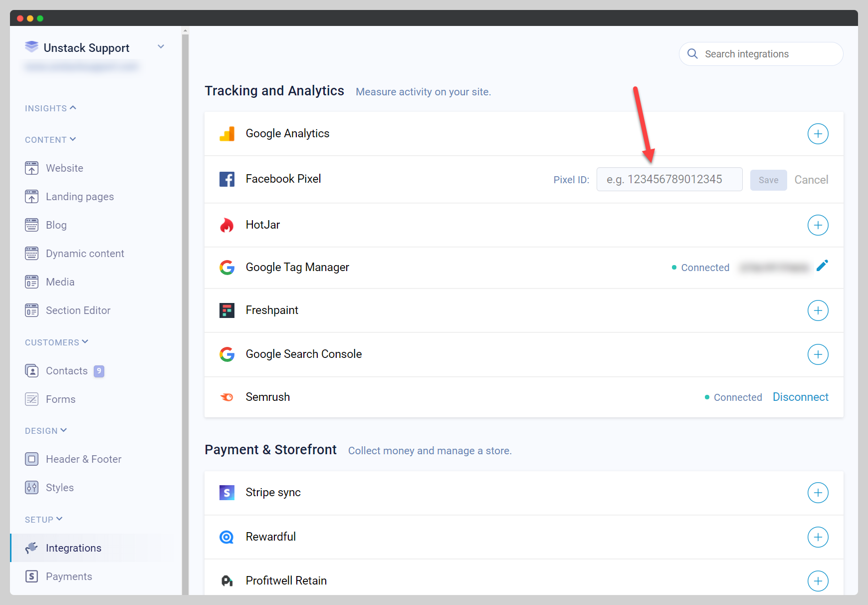
Task: Collapse the Customers sidebar section
Action: [56, 342]
